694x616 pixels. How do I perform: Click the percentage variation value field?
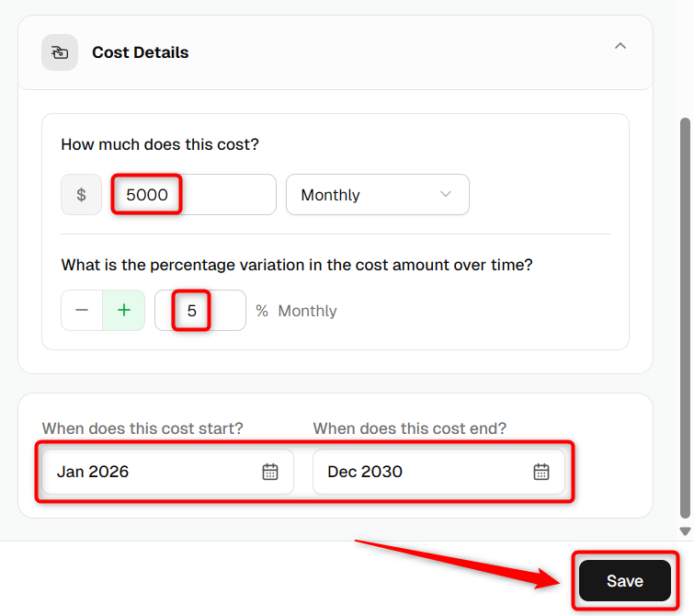(200, 310)
